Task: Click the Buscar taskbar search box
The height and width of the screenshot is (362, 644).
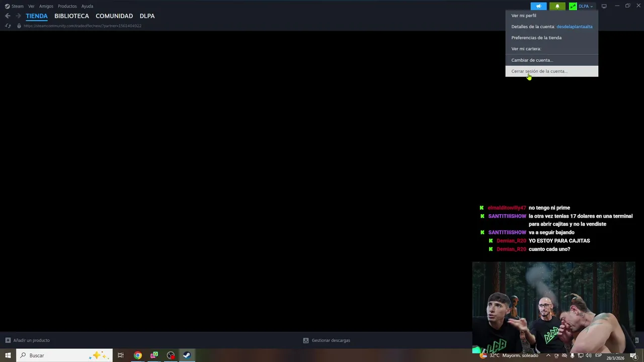Action: tap(64, 355)
